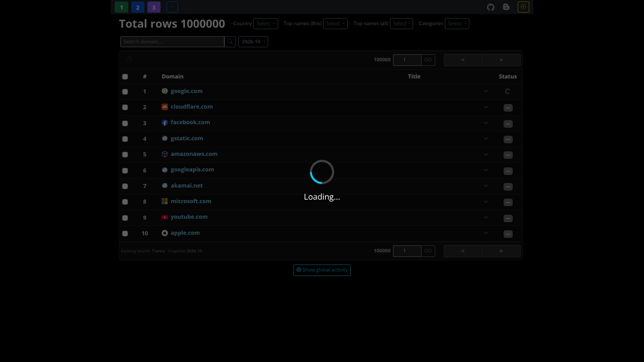The width and height of the screenshot is (644, 362).
Task: Click Show global activity button
Action: [322, 270]
